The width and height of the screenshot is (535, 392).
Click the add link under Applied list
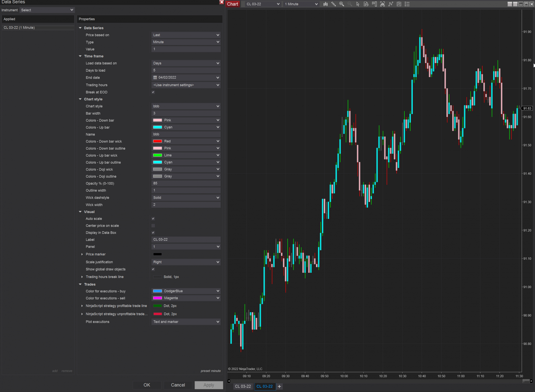point(55,371)
